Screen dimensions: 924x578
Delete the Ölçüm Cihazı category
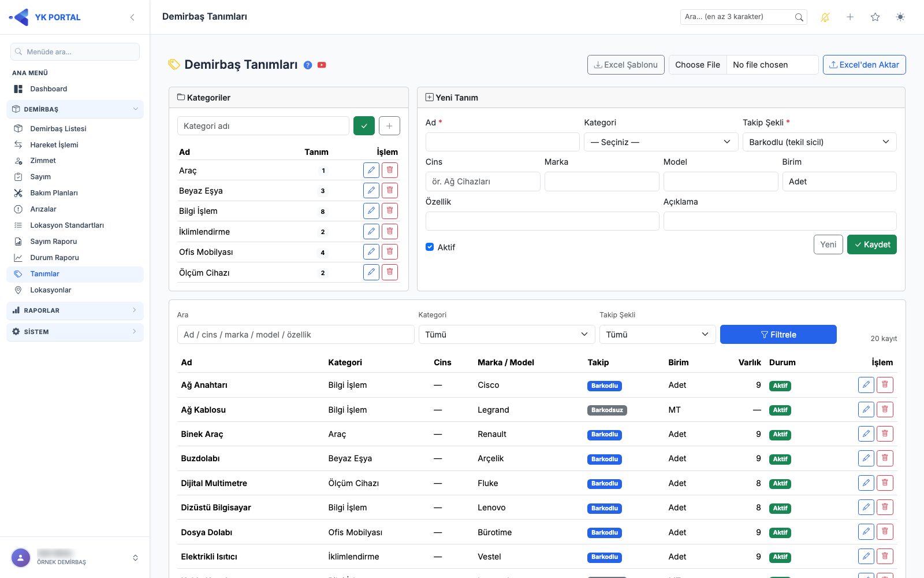pyautogui.click(x=390, y=272)
